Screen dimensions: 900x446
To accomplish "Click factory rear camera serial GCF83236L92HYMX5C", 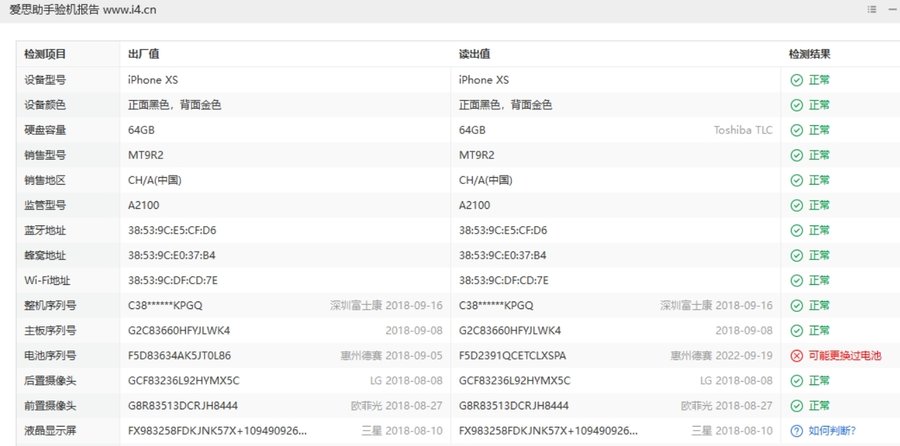I will coord(184,381).
